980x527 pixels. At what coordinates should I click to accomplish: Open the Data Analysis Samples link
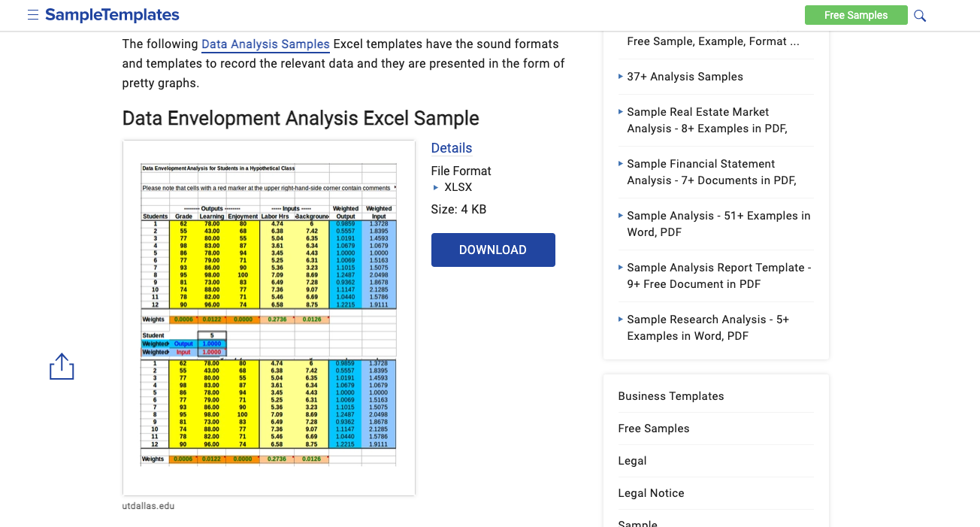[x=265, y=44]
